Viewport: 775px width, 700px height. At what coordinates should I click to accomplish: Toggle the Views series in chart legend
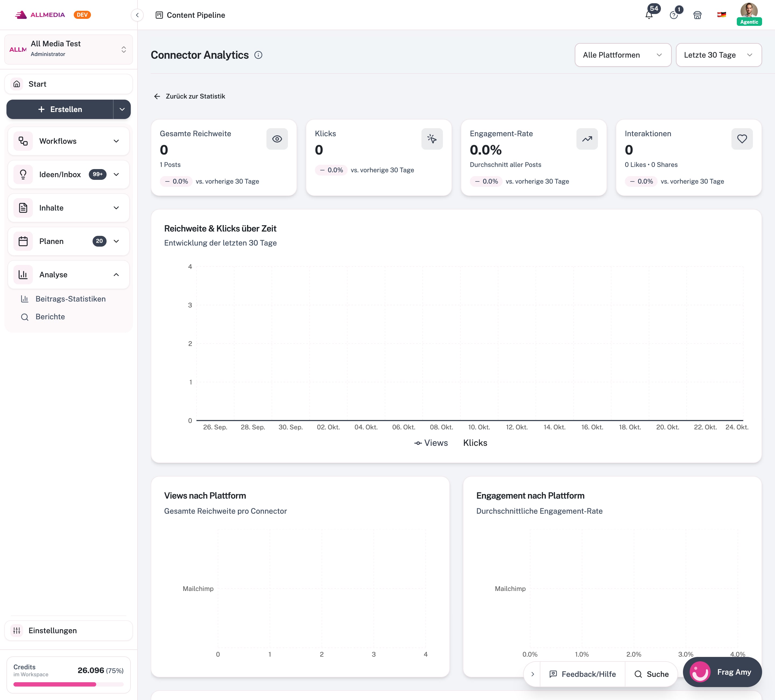[431, 443]
